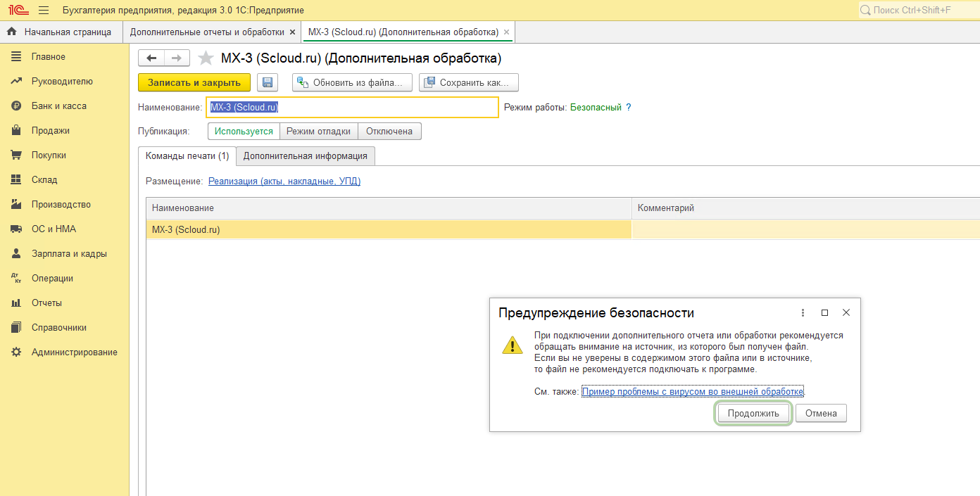Viewport: 980px width, 496px height.
Task: Save using the floppy disk icon
Action: pyautogui.click(x=268, y=82)
